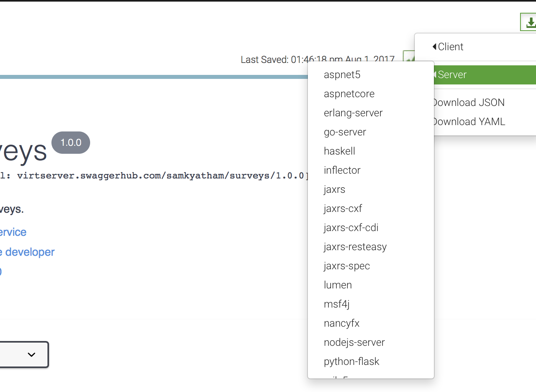Viewport: 536px width, 392px height.
Task: Choose Download JSON option
Action: [x=469, y=103]
